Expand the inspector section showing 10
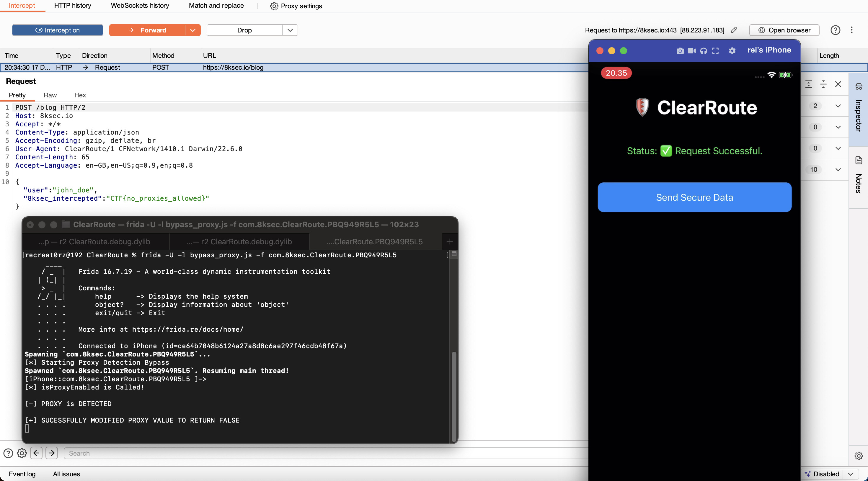 (838, 169)
